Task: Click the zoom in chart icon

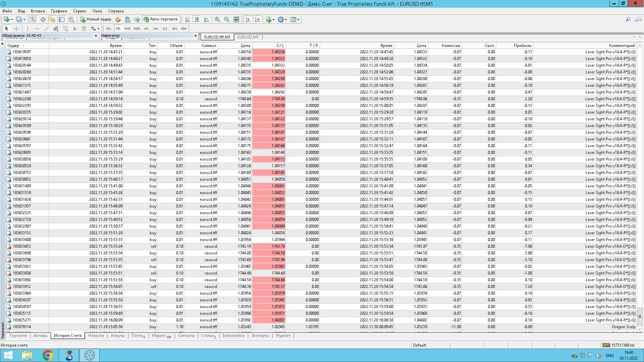Action: [217, 19]
